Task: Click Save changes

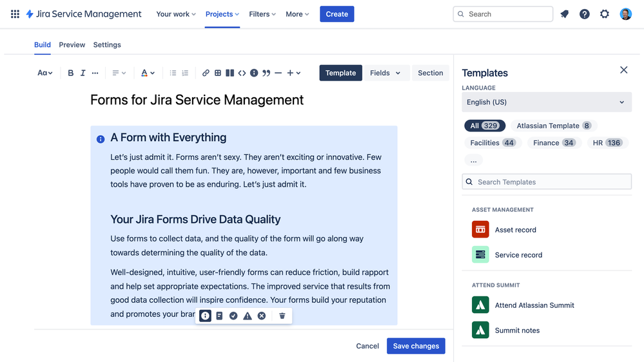Action: [416, 346]
